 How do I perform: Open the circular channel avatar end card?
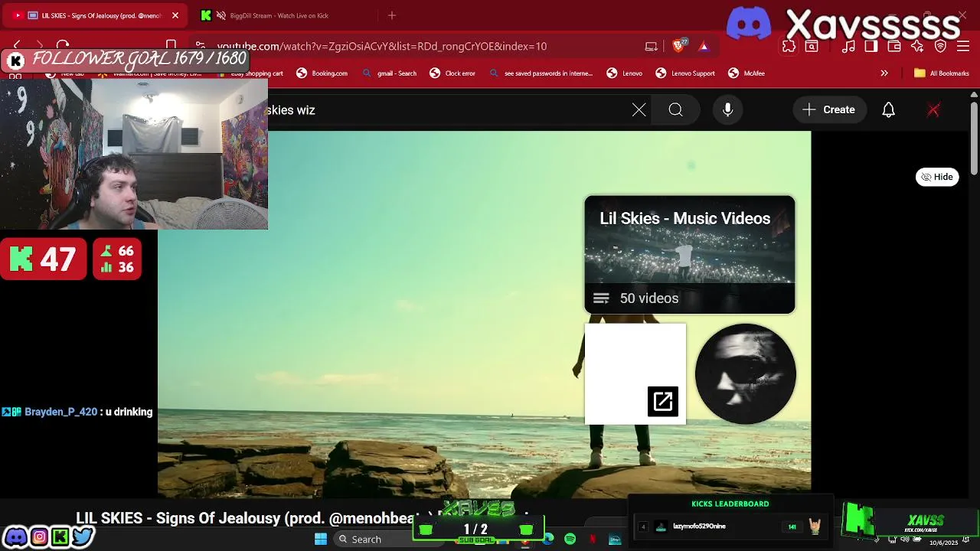point(745,374)
